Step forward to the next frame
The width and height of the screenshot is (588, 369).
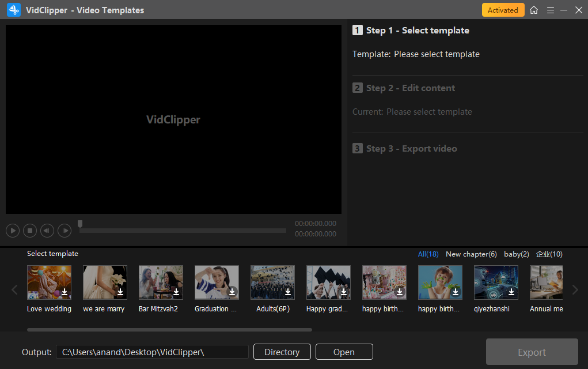(65, 231)
